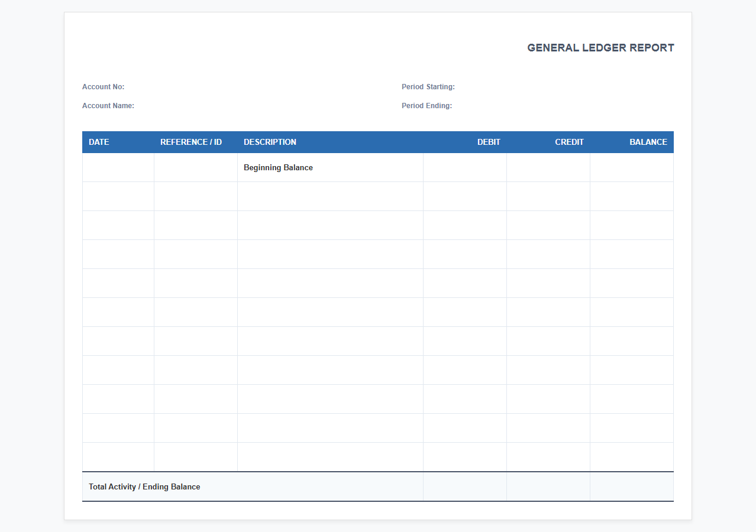Click the Balance cell in Beginning Balance row
Image resolution: width=756 pixels, height=532 pixels.
tap(632, 167)
